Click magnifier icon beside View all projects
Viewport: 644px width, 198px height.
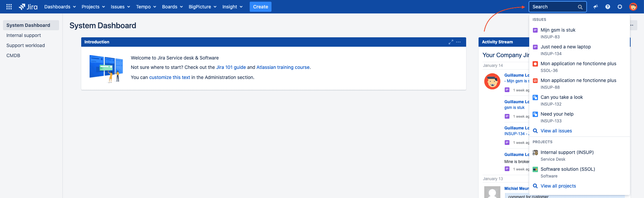pos(535,186)
